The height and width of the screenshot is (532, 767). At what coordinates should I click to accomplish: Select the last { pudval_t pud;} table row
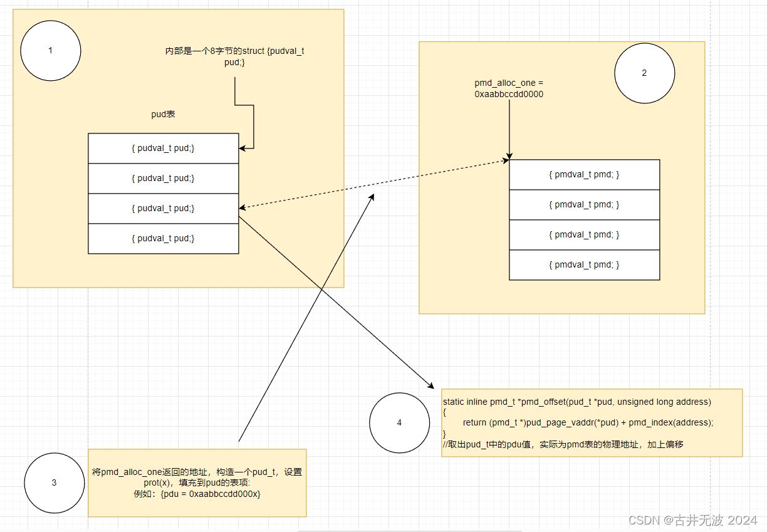pyautogui.click(x=163, y=238)
